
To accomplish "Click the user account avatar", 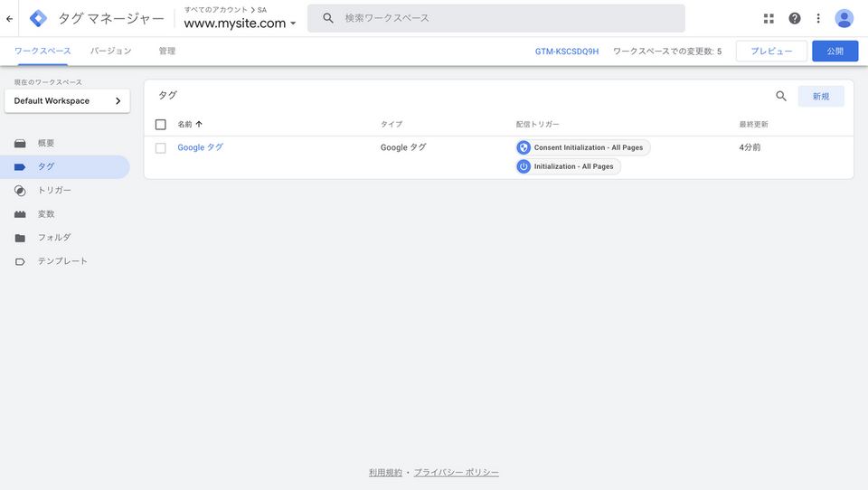I will click(844, 18).
